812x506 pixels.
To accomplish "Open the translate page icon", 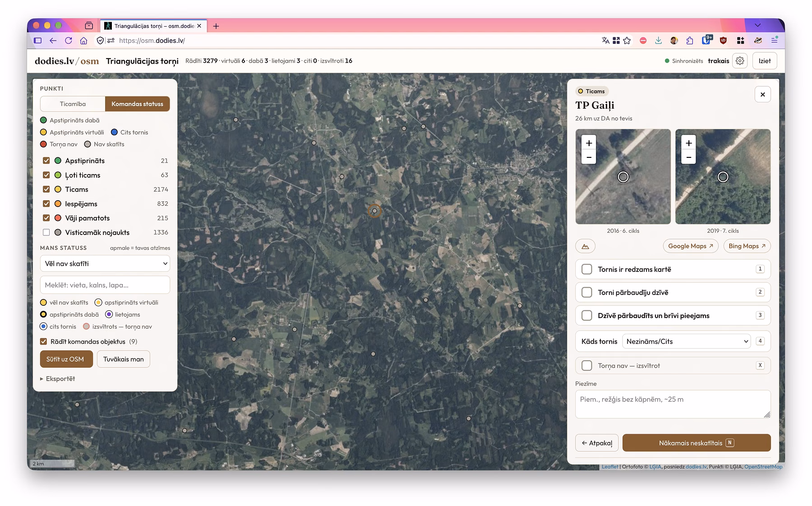I will point(605,41).
